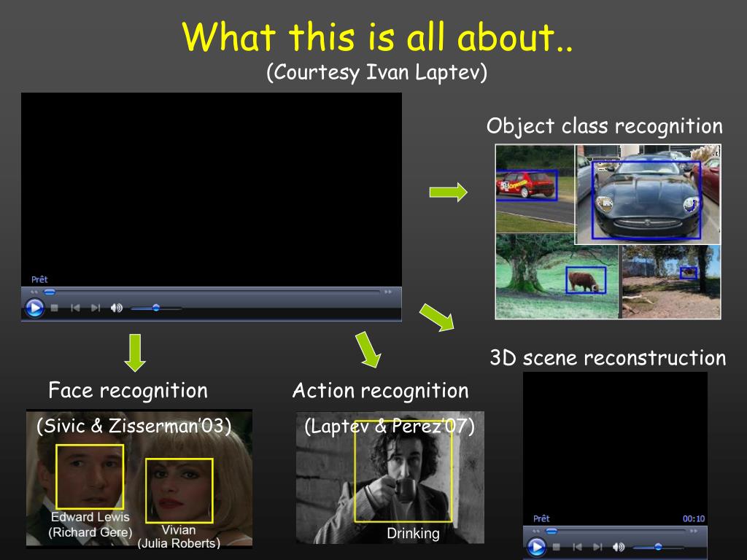Rewind using the 3D reconstruction player's seek arrows
This screenshot has width=747, height=560.
[x=536, y=531]
